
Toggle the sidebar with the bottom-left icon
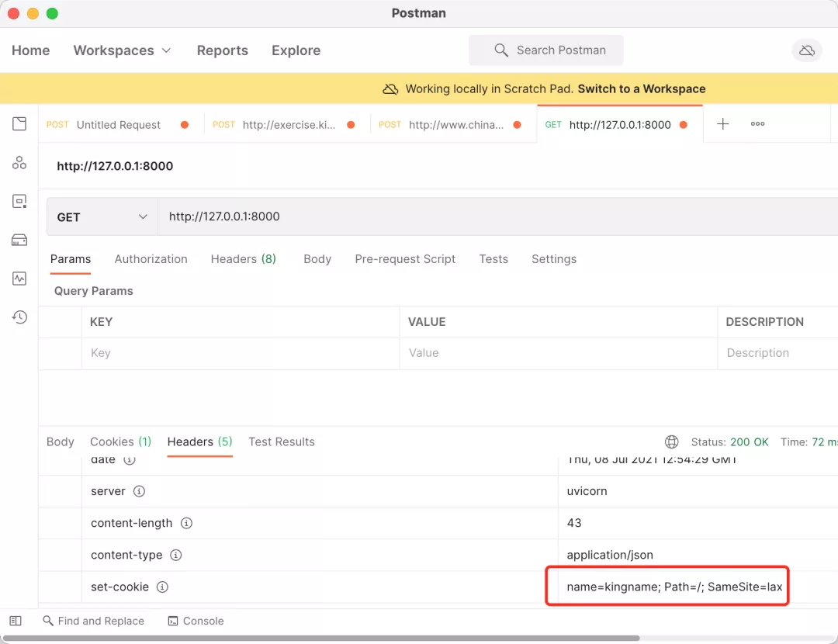(x=16, y=621)
